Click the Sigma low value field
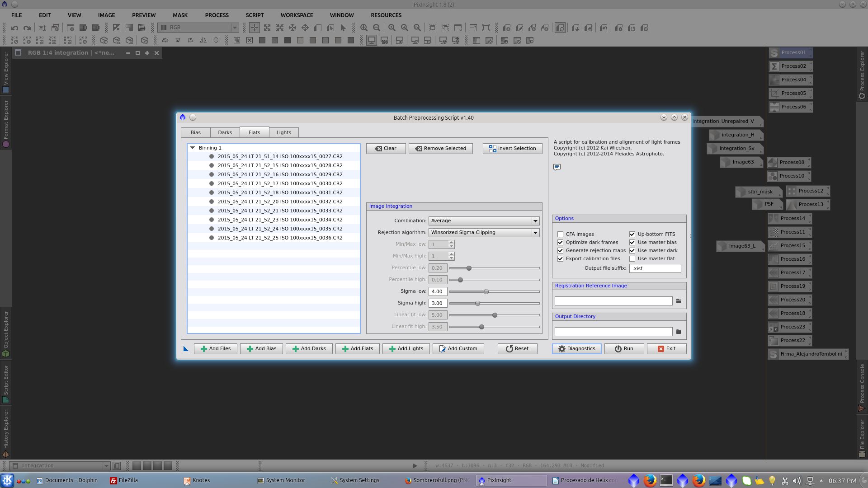Image resolution: width=868 pixels, height=488 pixels. tap(438, 292)
